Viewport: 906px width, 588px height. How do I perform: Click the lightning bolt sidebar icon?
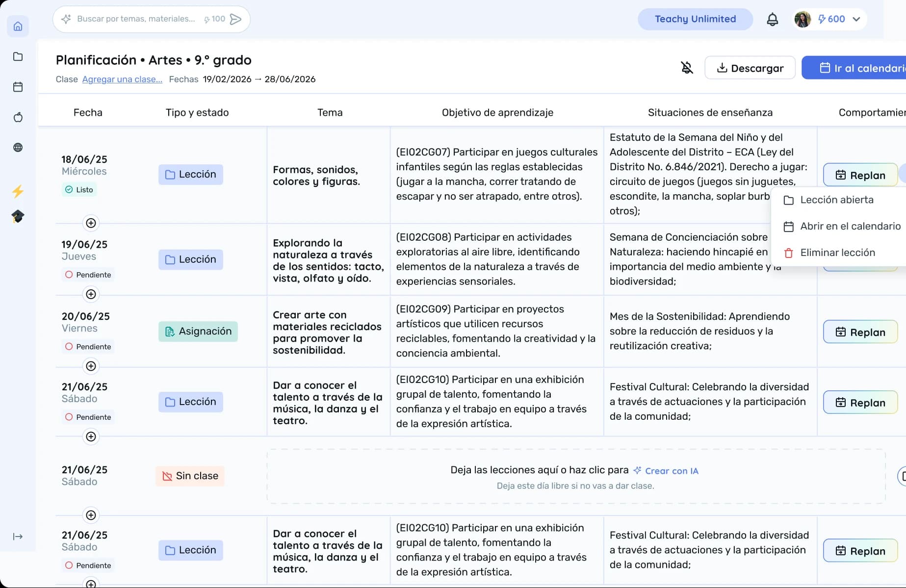coord(18,191)
